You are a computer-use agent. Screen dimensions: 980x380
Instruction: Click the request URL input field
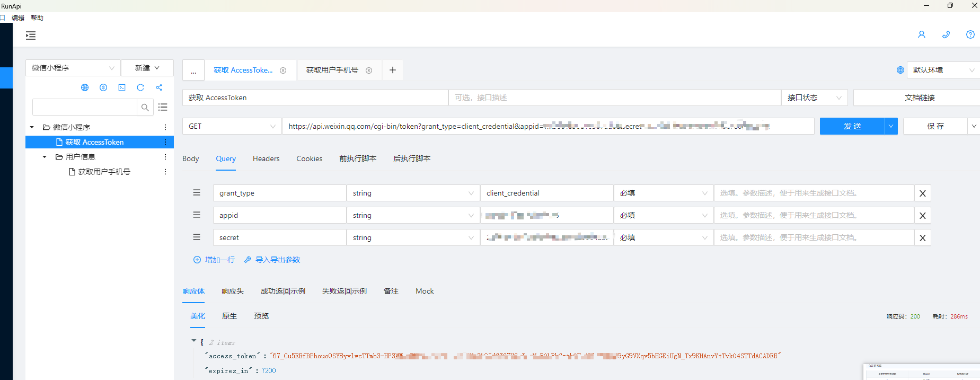548,126
